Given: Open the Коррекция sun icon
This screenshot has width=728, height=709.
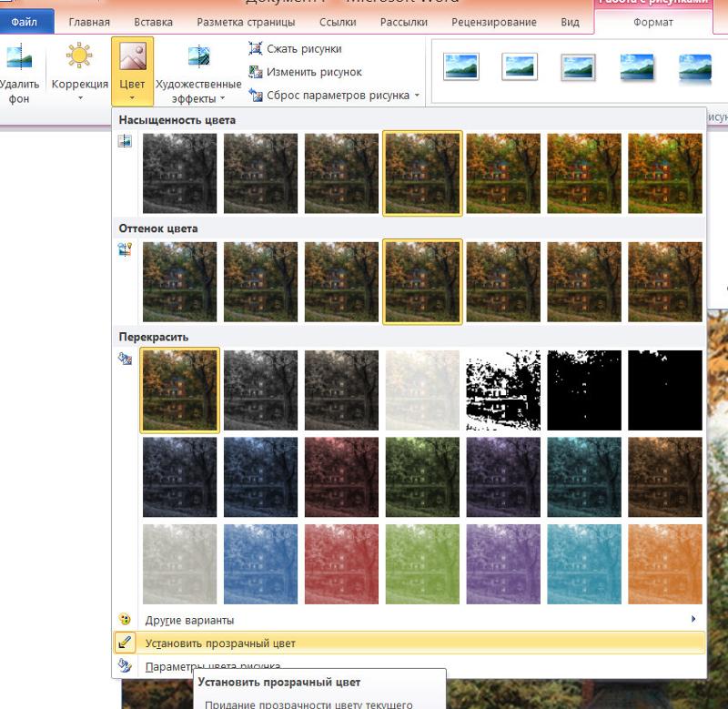Looking at the screenshot, I should click(79, 56).
